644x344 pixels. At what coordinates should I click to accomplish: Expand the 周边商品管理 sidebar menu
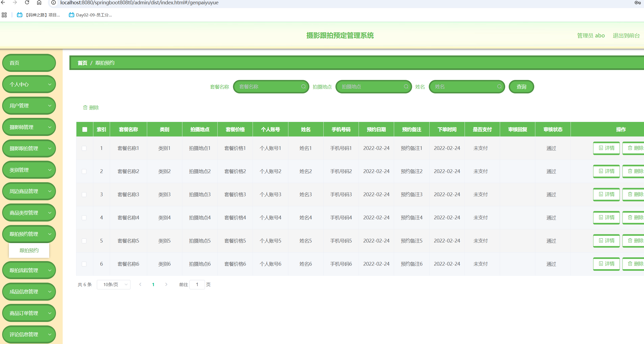pos(29,191)
